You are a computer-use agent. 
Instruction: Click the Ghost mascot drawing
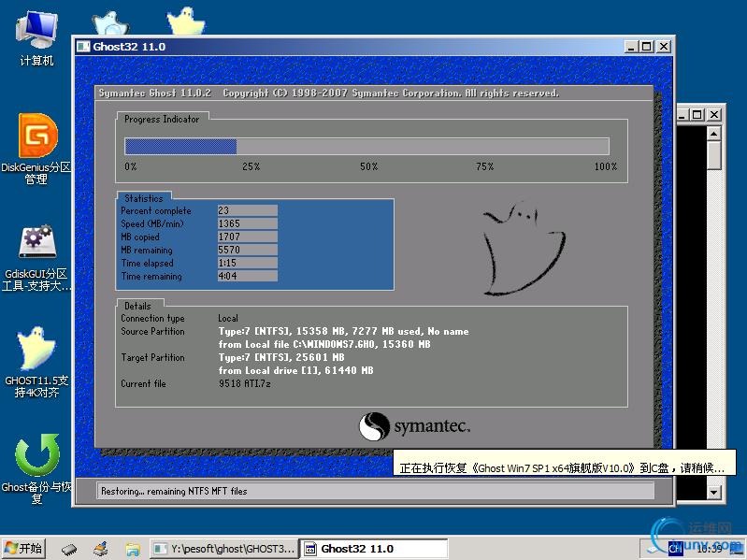(x=524, y=248)
